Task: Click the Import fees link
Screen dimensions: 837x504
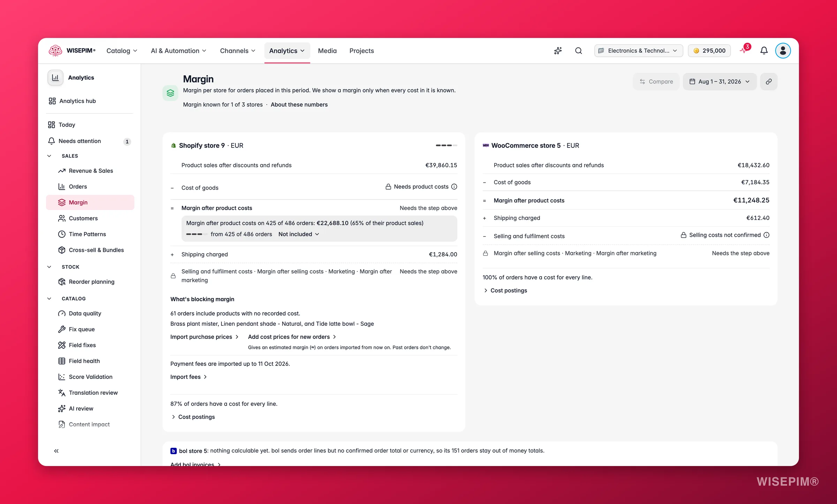Action: (x=189, y=377)
